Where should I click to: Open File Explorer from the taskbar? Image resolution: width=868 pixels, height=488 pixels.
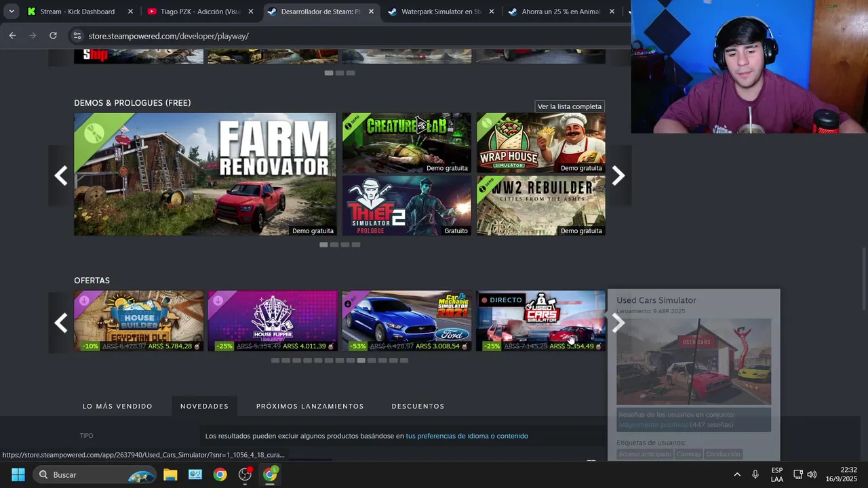[170, 474]
